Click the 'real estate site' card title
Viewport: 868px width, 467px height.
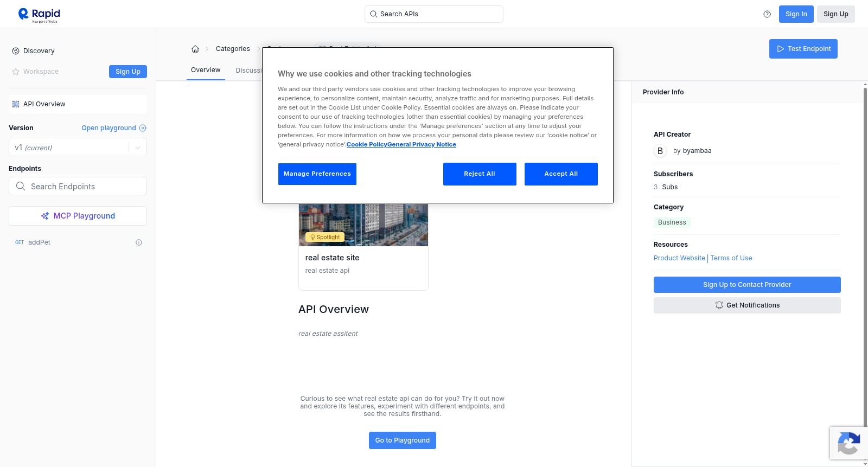332,258
